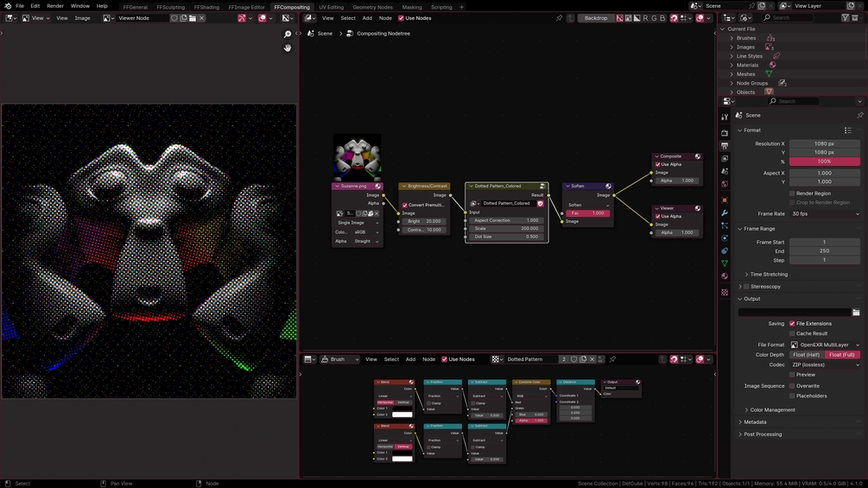Screen dimensions: 868x488
Task: Click the Backdrop button in compositor header
Action: click(x=596, y=18)
